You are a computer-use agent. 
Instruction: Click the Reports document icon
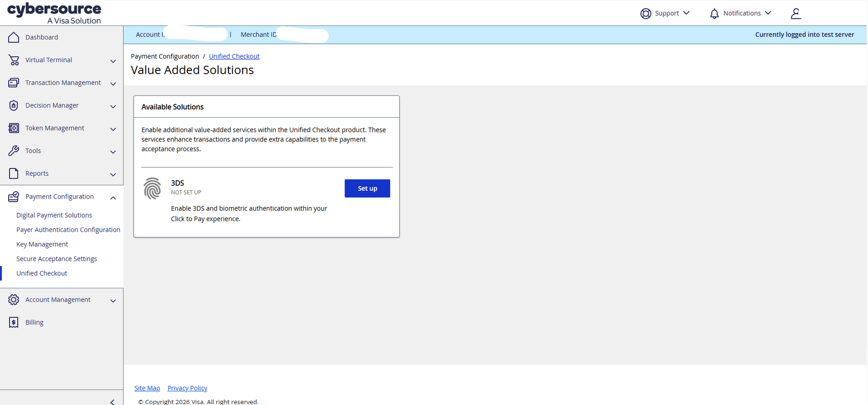tap(14, 173)
